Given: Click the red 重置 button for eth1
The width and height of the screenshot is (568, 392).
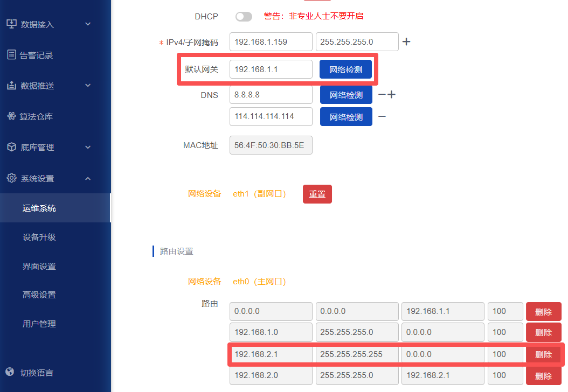Looking at the screenshot, I should [317, 194].
